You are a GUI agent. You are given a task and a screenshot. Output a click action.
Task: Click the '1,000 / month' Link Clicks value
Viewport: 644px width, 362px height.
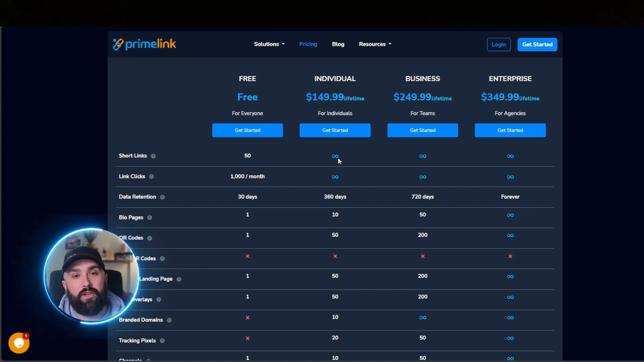coord(248,176)
